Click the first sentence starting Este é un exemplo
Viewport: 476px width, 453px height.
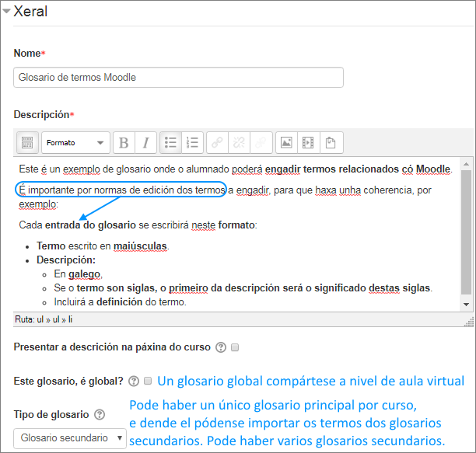[x=236, y=169]
